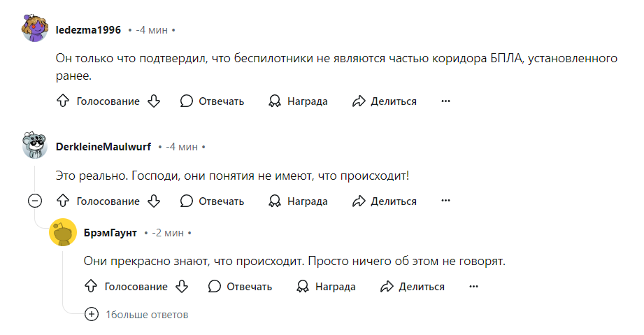Click Отвечать under ledezma1996's comment
Screen dimensions: 644x335
coord(212,101)
